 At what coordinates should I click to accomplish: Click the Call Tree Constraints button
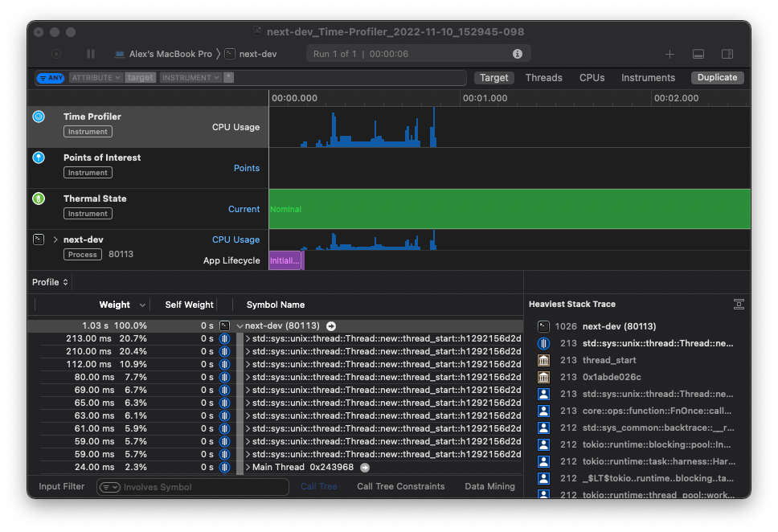400,486
